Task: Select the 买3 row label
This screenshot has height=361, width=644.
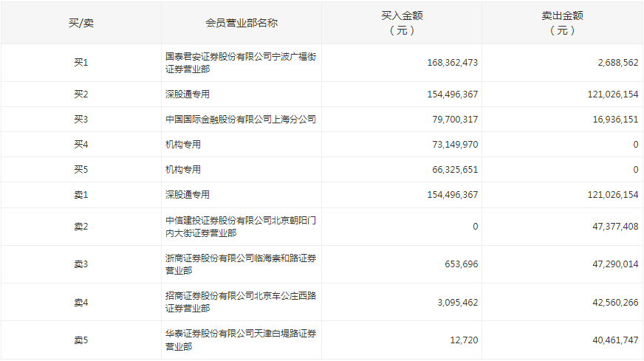Action: [x=80, y=120]
